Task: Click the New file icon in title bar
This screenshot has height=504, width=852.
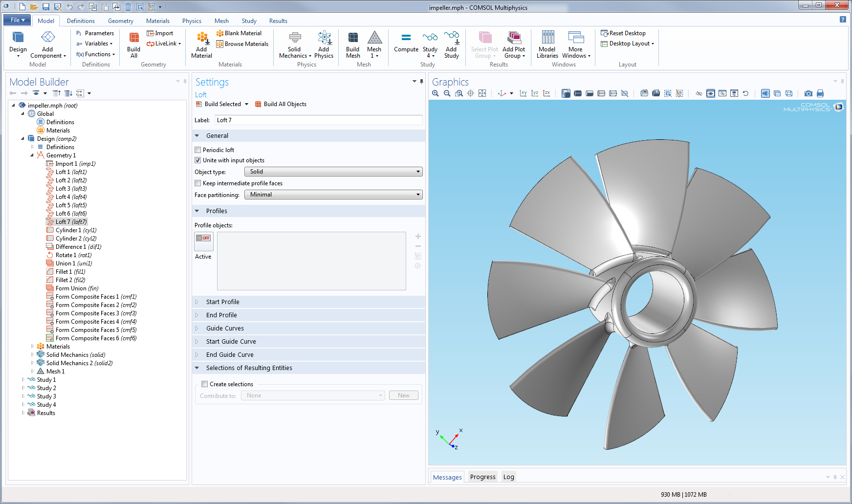Action: click(x=22, y=7)
